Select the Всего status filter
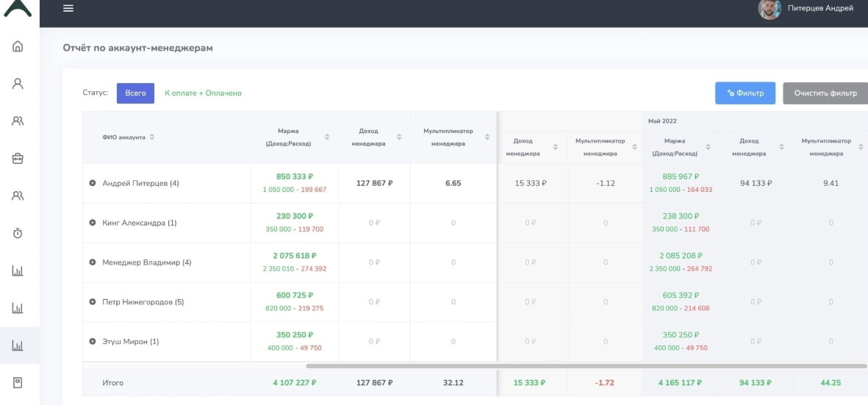 tap(135, 93)
